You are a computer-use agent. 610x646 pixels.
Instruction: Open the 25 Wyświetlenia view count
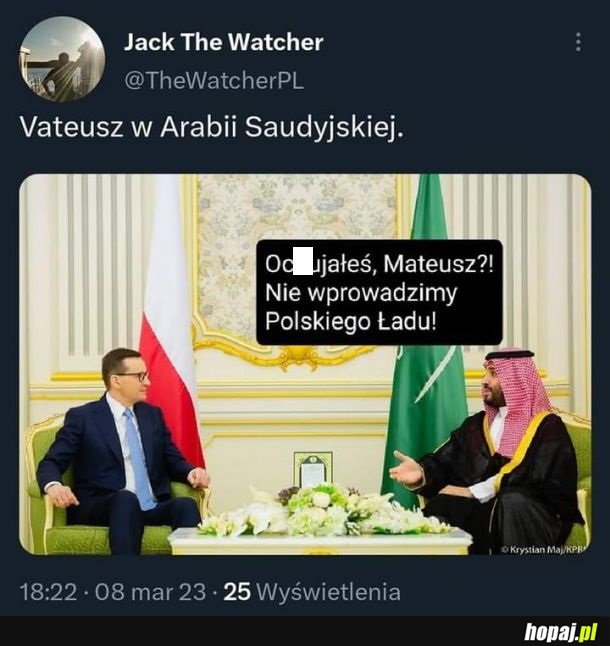312,592
